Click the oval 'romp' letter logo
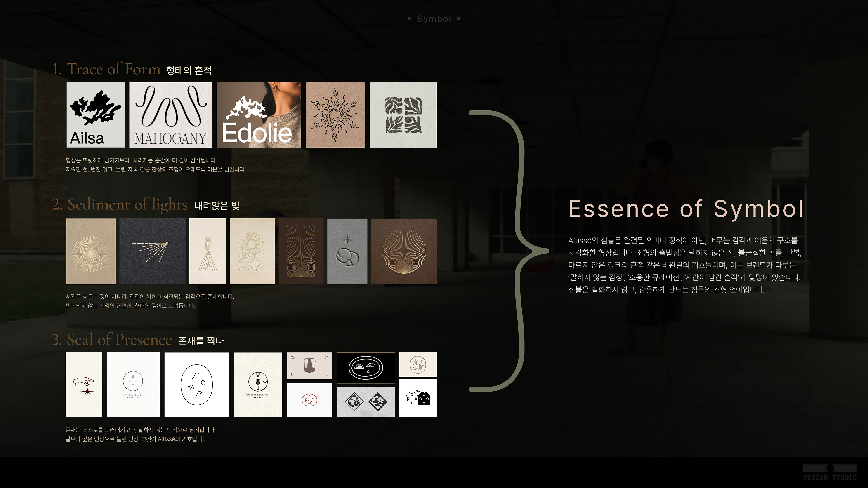 pos(196,384)
